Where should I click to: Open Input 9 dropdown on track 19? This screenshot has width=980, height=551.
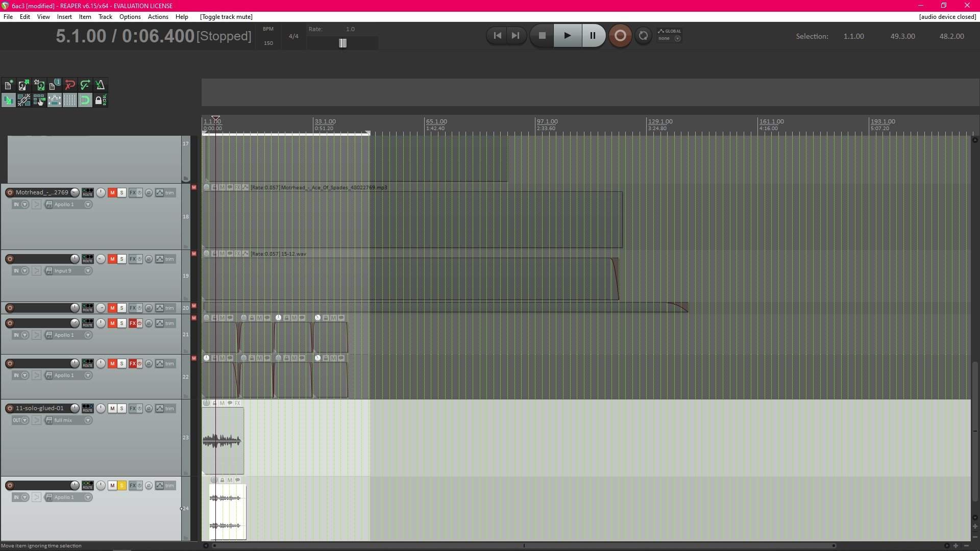[88, 271]
